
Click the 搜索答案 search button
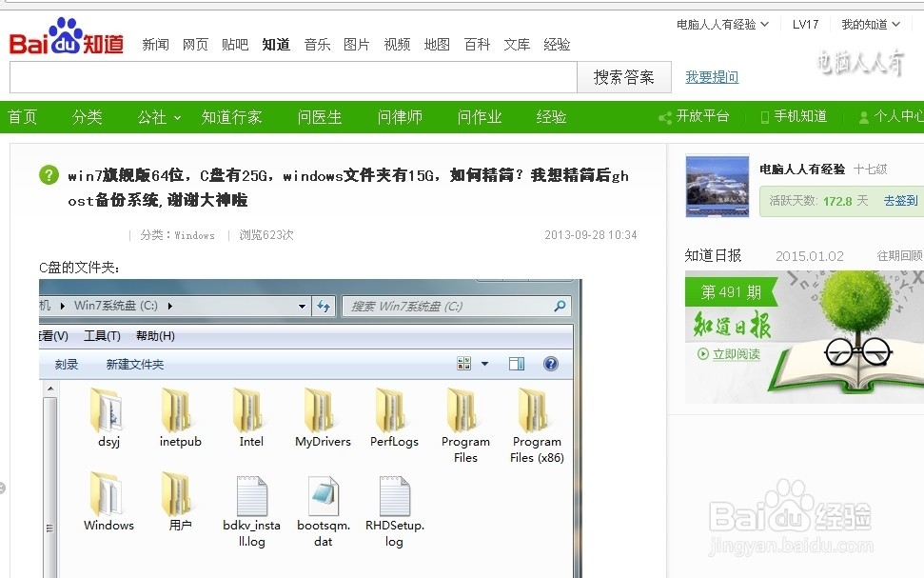(x=623, y=77)
